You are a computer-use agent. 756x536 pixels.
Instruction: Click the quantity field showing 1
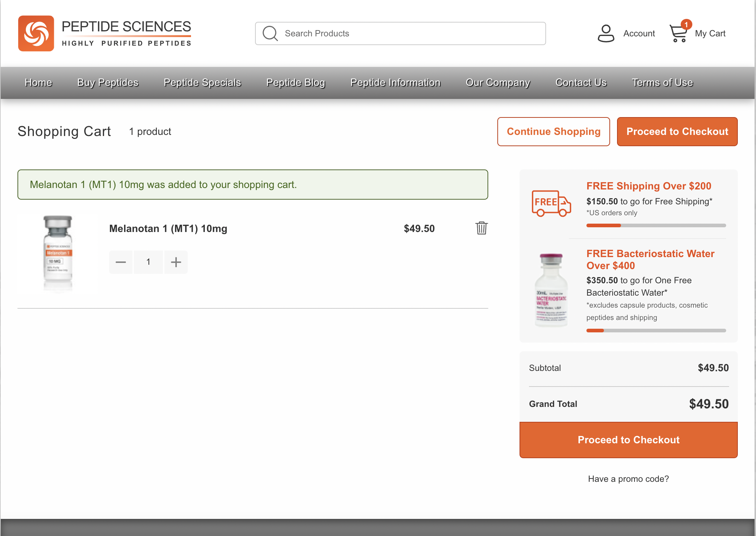[148, 262]
